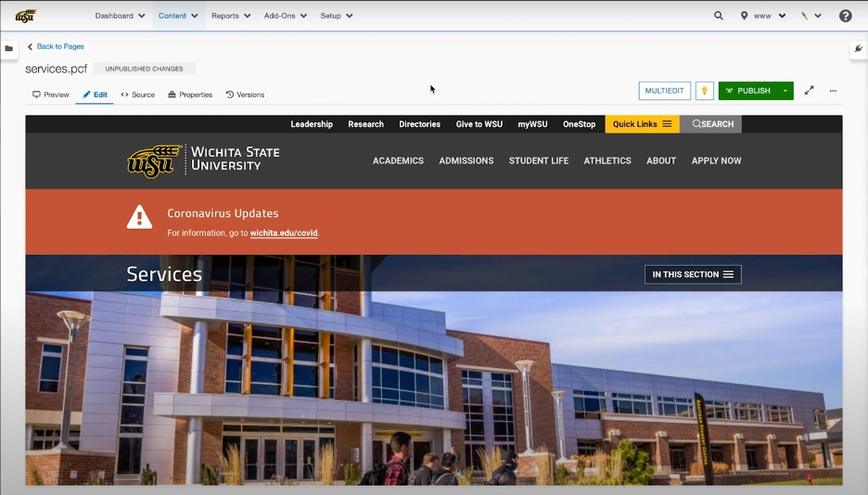Switch to Preview tab
The height and width of the screenshot is (495, 868).
tap(51, 95)
